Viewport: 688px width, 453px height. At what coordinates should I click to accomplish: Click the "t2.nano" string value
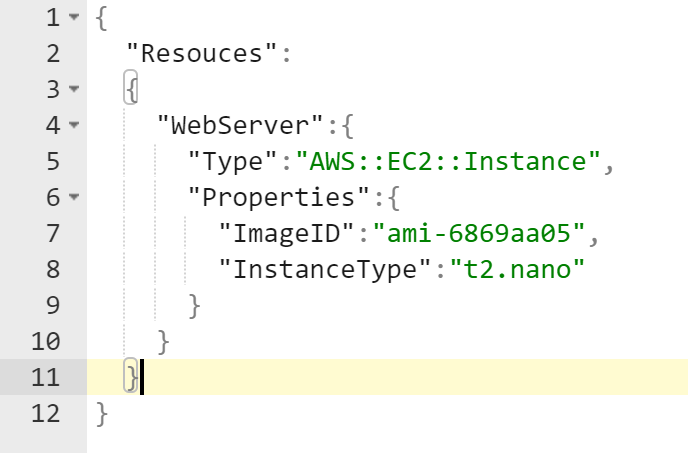click(x=518, y=269)
